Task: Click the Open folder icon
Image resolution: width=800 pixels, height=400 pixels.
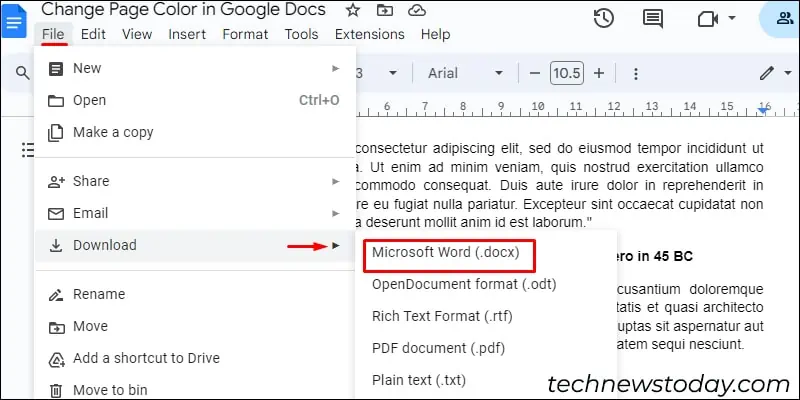Action: [56, 101]
